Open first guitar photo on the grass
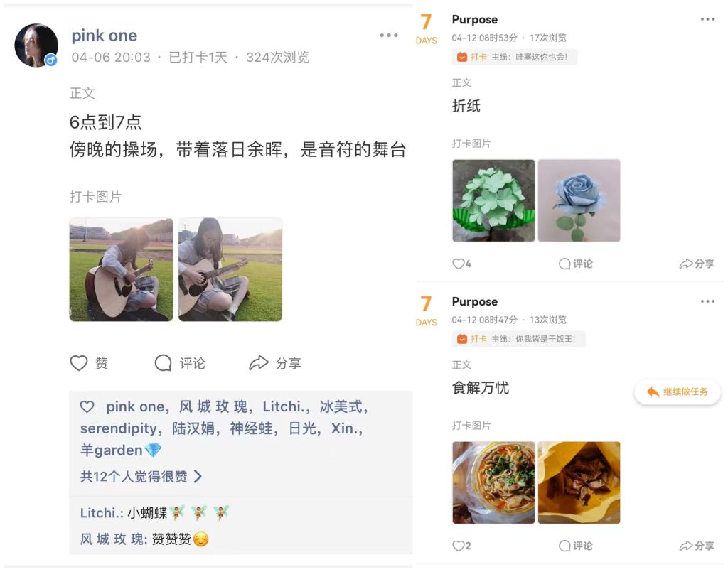This screenshot has height=572, width=728. tap(121, 269)
